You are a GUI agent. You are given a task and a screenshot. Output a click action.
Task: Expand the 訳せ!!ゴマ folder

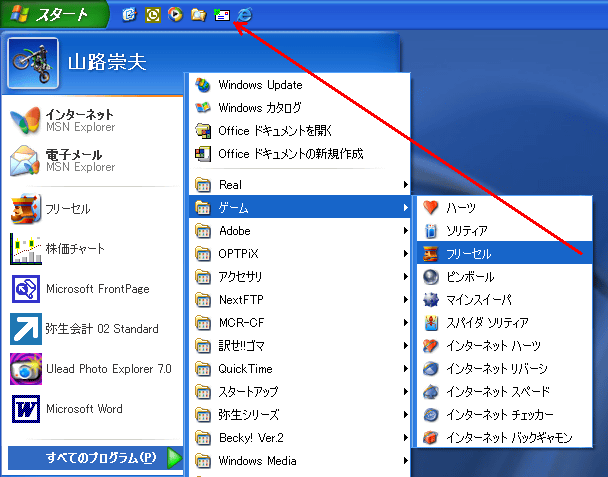coord(299,346)
